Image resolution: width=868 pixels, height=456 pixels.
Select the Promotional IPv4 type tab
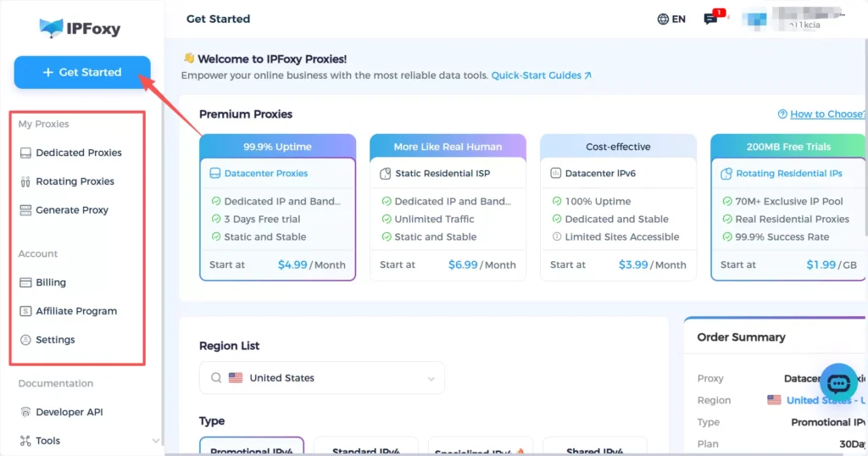(x=253, y=448)
